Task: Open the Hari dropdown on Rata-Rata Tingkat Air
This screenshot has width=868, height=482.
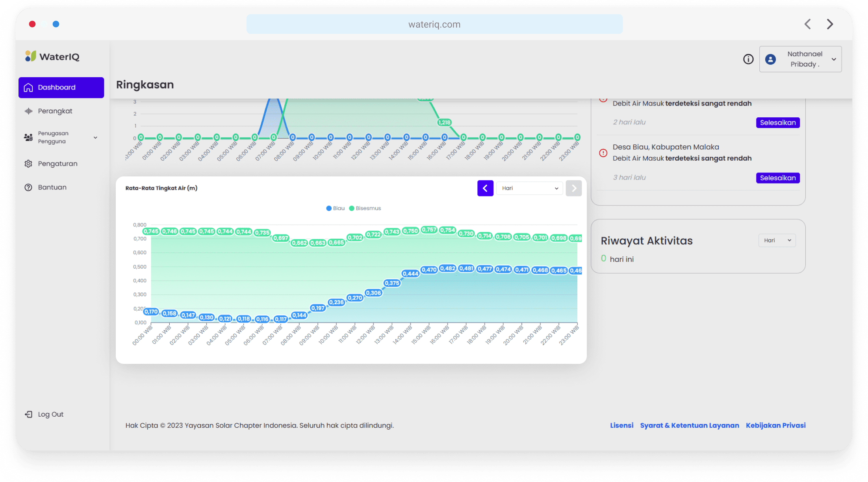Action: pyautogui.click(x=529, y=188)
